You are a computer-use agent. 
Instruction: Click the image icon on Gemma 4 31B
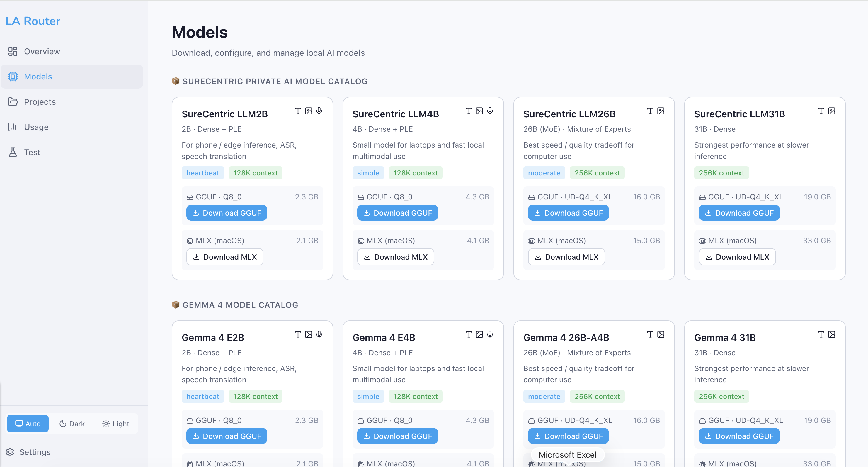(832, 334)
